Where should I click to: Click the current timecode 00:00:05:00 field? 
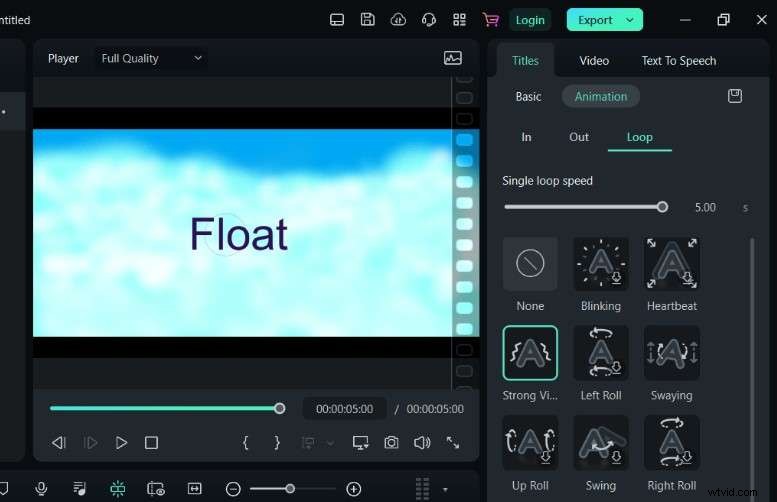pos(344,409)
